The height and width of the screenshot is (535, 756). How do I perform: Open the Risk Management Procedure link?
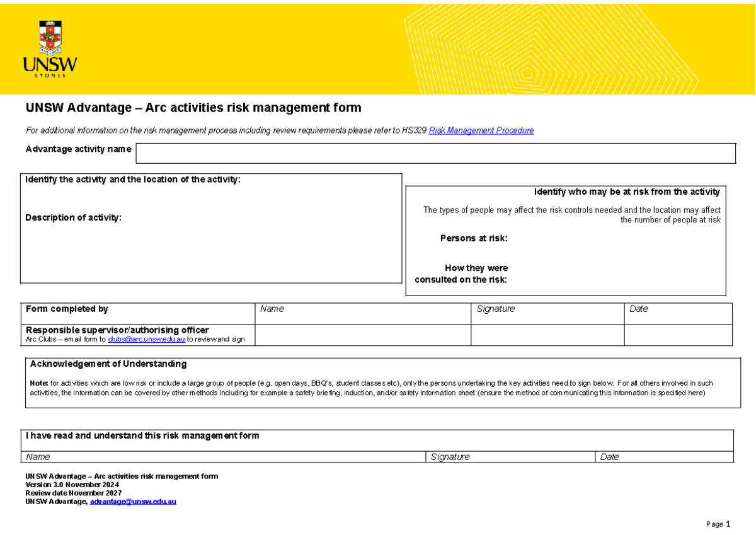[x=481, y=130]
